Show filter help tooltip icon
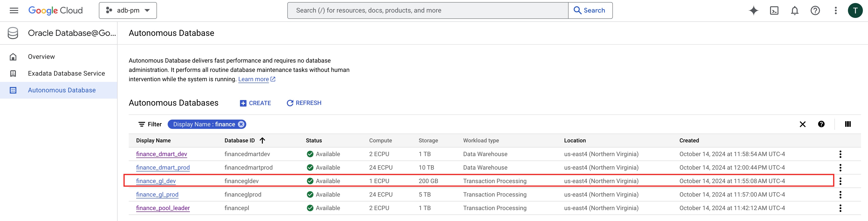Image resolution: width=868 pixels, height=221 pixels. [x=821, y=124]
